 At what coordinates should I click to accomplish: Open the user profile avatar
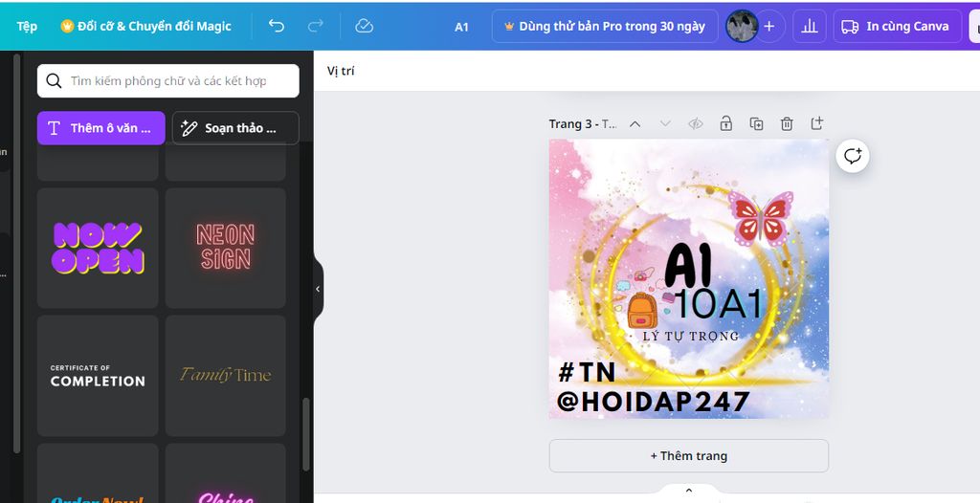742,26
